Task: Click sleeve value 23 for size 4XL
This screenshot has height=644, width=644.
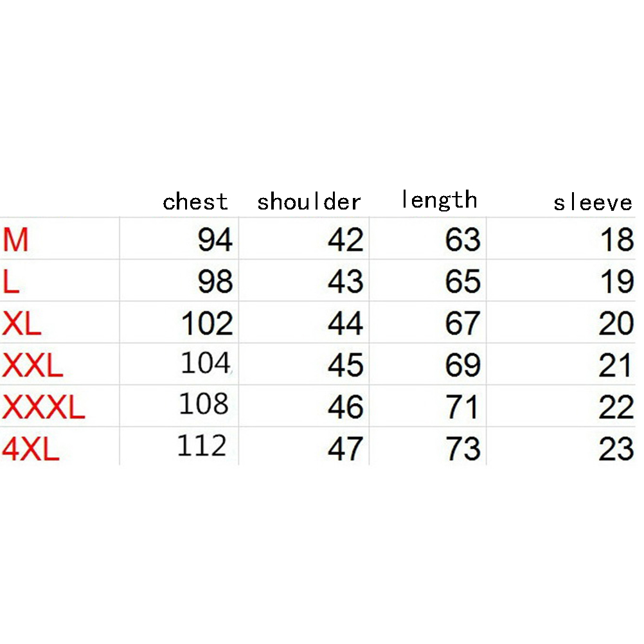Action: click(616, 449)
